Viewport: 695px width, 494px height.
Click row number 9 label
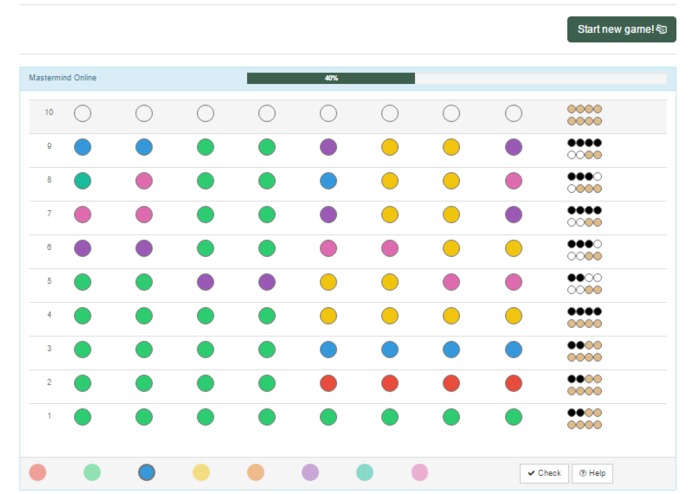[x=49, y=146]
